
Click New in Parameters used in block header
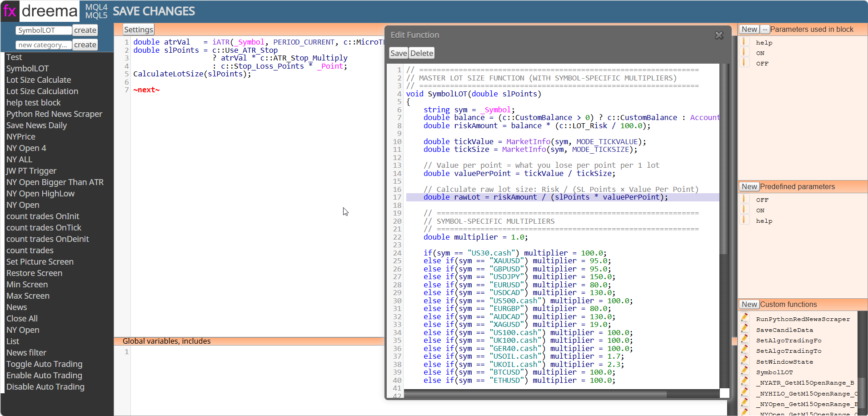749,29
